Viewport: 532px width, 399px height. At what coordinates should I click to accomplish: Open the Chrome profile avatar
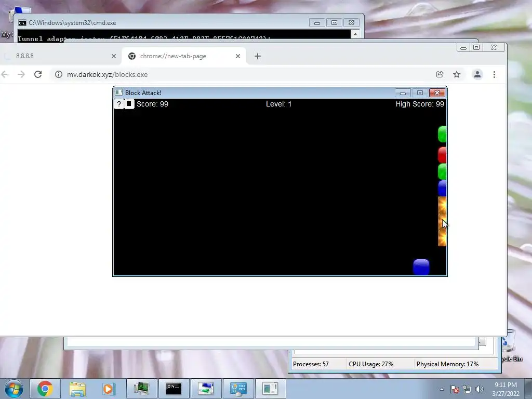[x=477, y=74]
